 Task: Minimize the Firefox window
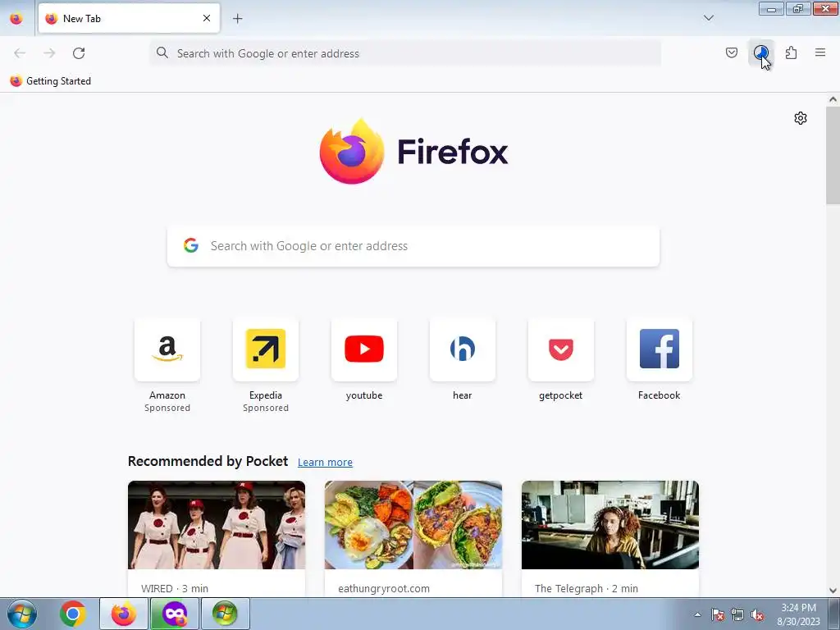[x=771, y=8]
